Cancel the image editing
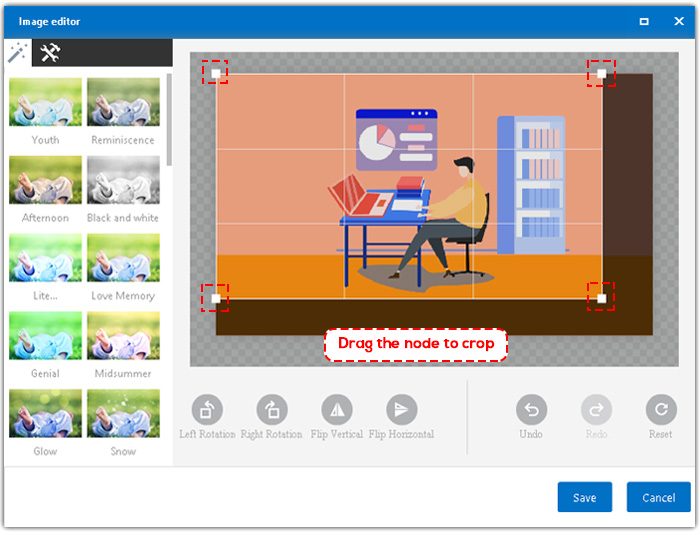Image resolution: width=700 pixels, height=535 pixels. 658,497
